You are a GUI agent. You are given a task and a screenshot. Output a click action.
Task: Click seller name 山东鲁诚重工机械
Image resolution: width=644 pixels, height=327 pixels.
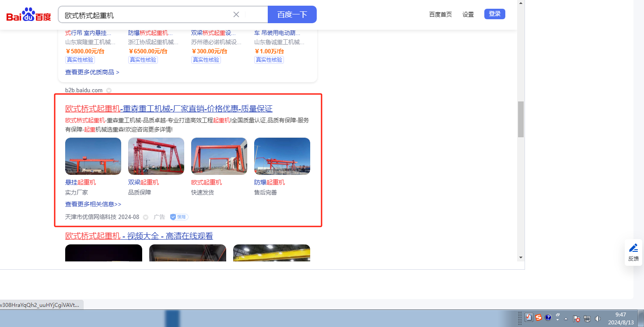tap(280, 42)
